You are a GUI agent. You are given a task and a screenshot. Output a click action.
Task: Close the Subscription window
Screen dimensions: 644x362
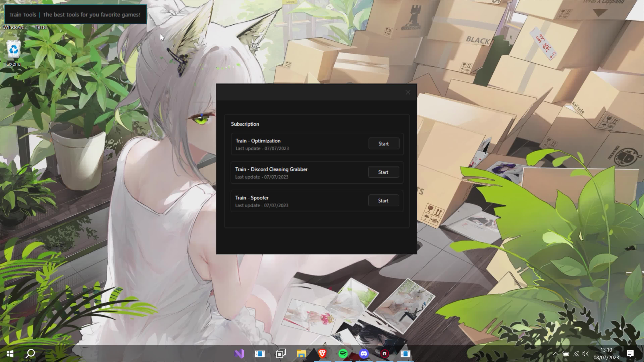coord(408,93)
